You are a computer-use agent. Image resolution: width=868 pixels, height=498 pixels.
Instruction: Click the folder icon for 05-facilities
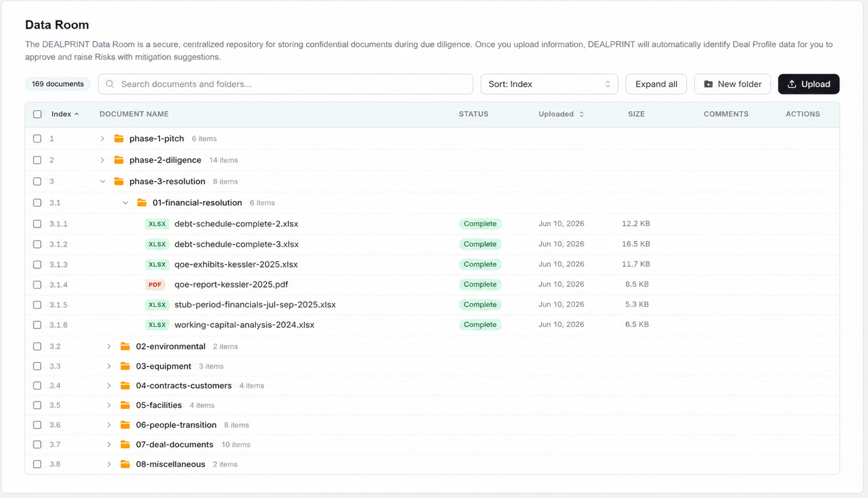(x=125, y=405)
